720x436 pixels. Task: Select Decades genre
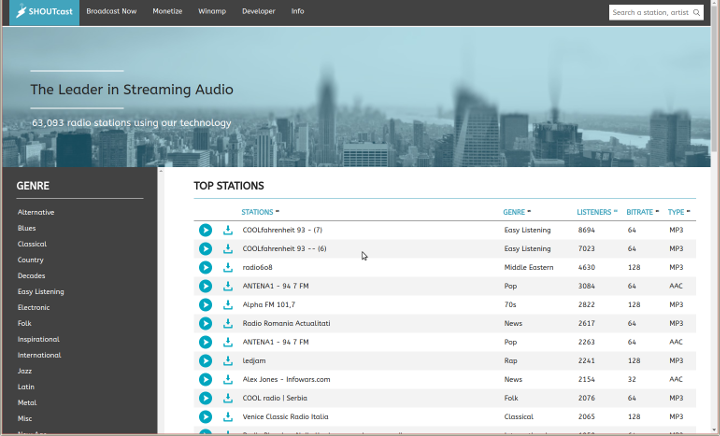pos(31,276)
